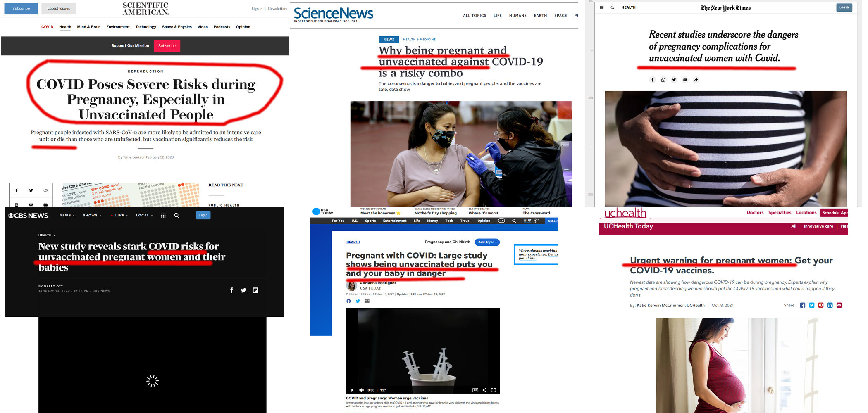The image size is (868, 413).
Task: Share UCHealth article on Twitter
Action: (x=812, y=305)
